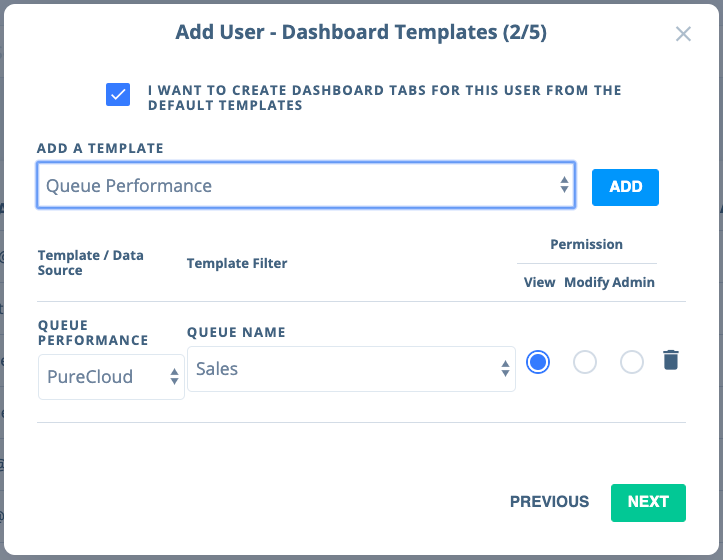Click the QUEUE NAME label
This screenshot has height=560, width=723.
click(236, 332)
